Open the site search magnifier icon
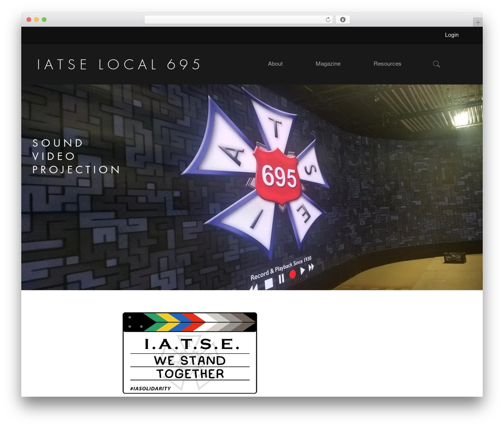 436,64
